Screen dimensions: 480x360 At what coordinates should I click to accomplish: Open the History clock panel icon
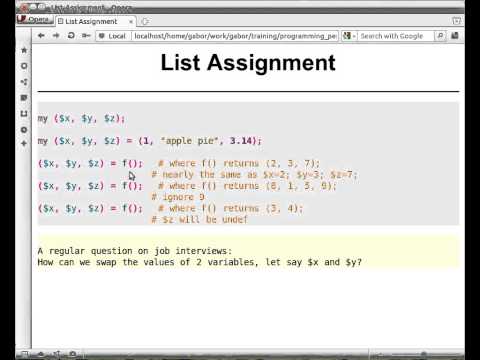pyautogui.click(x=24, y=129)
